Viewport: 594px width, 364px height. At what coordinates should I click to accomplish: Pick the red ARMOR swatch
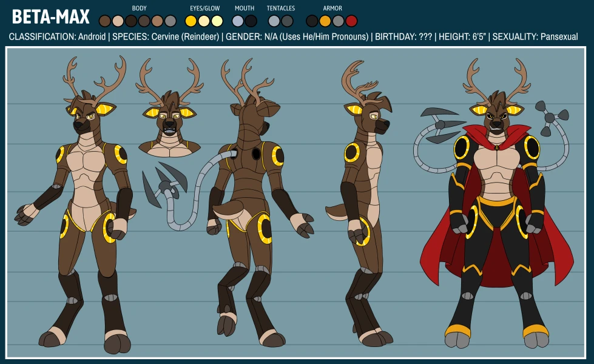351,21
